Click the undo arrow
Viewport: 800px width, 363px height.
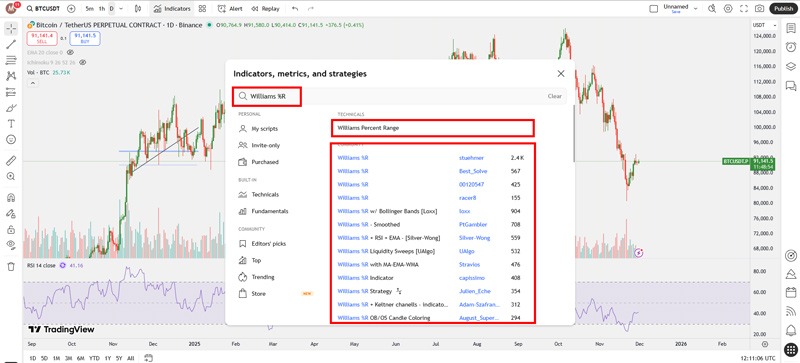295,9
